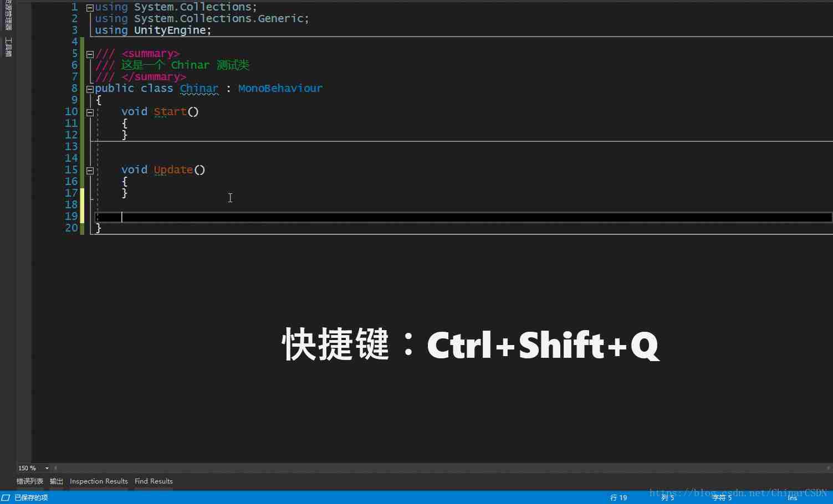Switch to the 输出 tab

[x=57, y=481]
